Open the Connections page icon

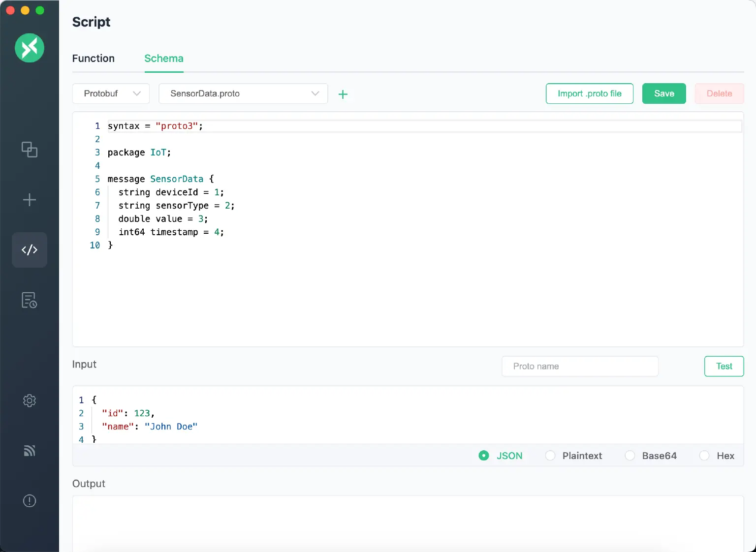click(x=30, y=150)
